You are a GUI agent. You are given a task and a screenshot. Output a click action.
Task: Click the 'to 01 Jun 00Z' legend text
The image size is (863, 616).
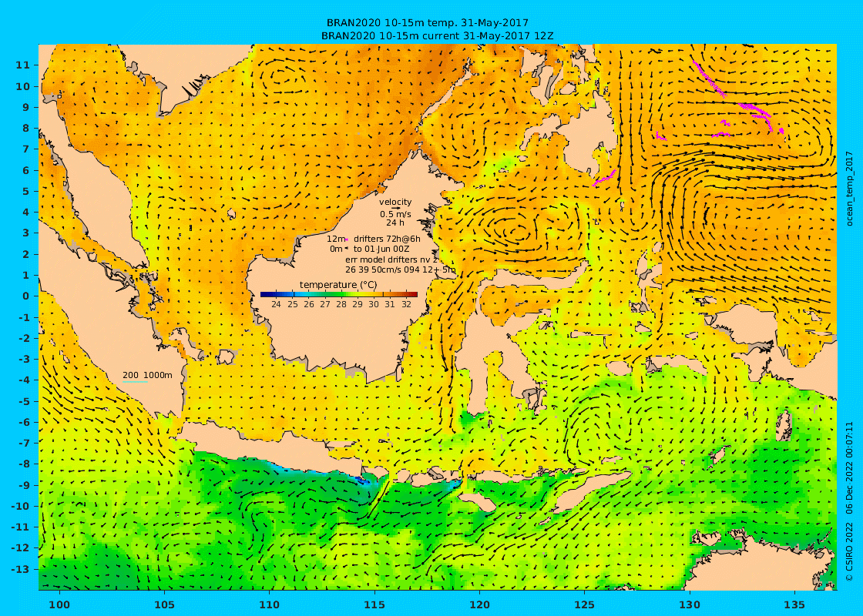point(381,249)
